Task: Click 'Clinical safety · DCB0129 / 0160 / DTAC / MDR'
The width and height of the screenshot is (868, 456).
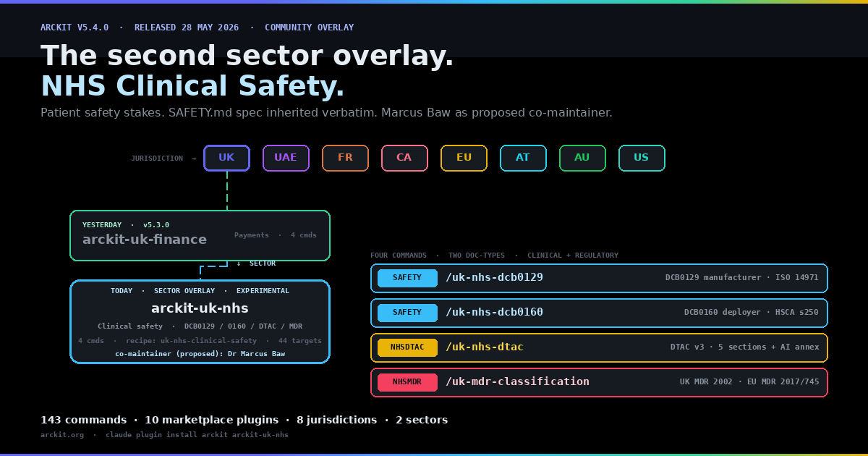Action: [200, 326]
